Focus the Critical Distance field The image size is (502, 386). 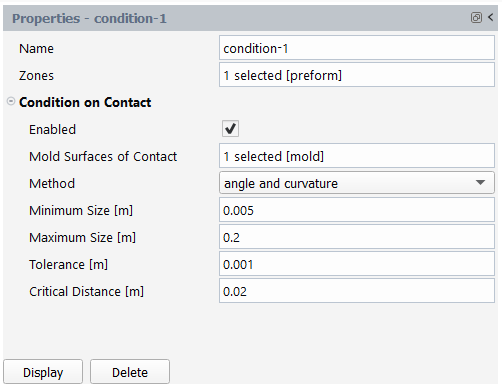[x=357, y=291]
